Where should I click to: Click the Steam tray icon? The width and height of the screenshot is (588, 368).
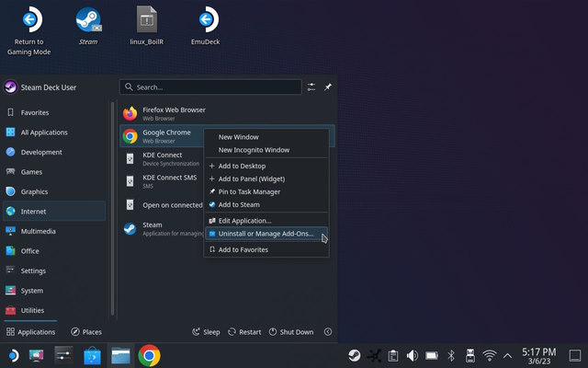(x=354, y=355)
